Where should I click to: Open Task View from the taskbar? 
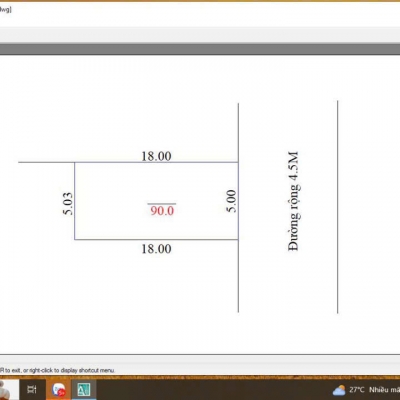click(x=32, y=389)
